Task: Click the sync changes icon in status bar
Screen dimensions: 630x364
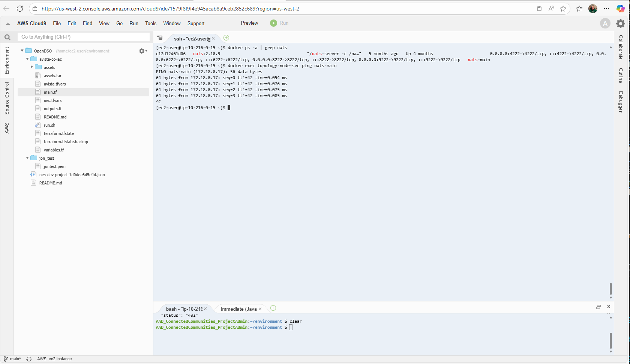Action: [29, 359]
